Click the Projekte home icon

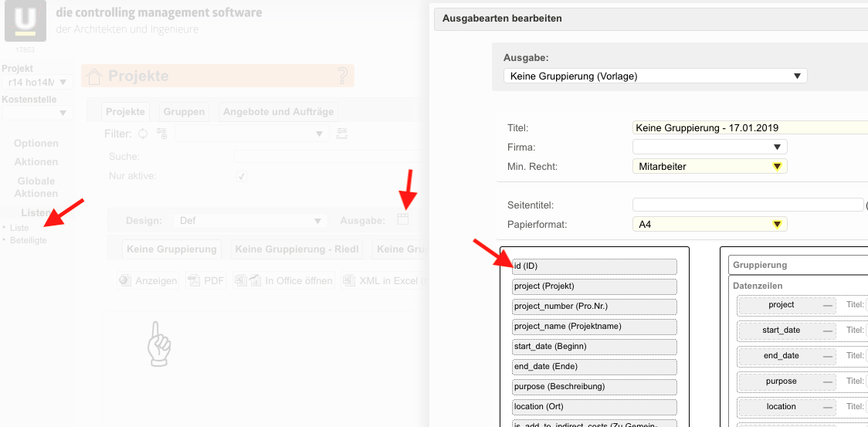[x=94, y=76]
